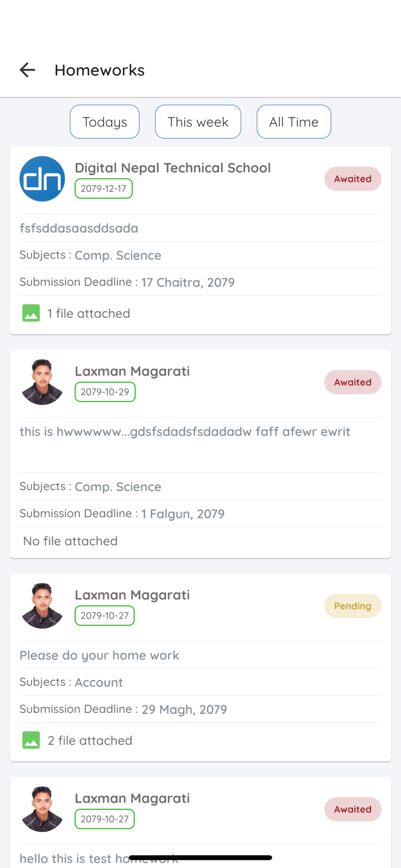The image size is (401, 868).
Task: Open homework titled fsfsddasaasddsada
Action: [x=79, y=228]
